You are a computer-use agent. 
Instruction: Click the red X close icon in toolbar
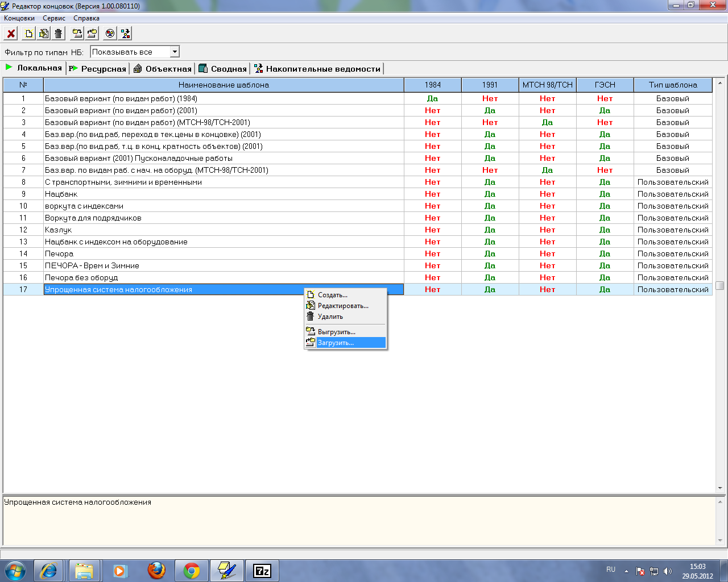11,34
